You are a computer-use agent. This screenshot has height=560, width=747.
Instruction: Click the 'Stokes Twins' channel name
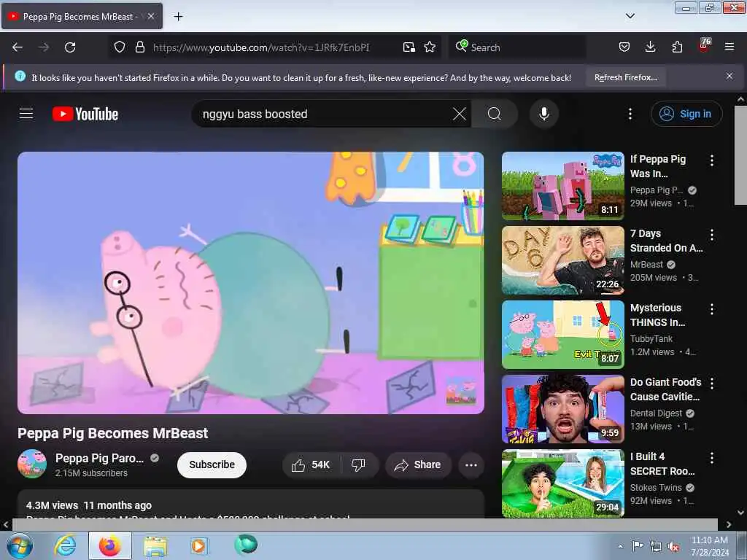coord(656,488)
